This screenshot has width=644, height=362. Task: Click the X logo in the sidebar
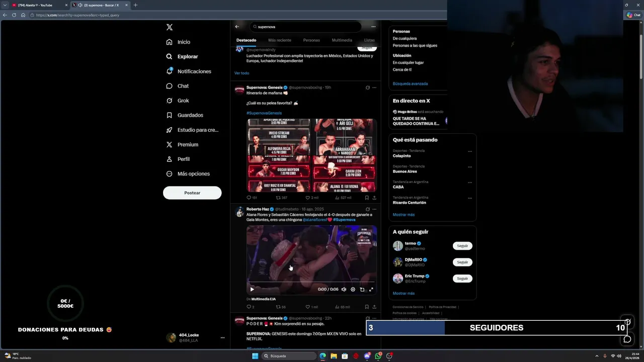point(170,27)
